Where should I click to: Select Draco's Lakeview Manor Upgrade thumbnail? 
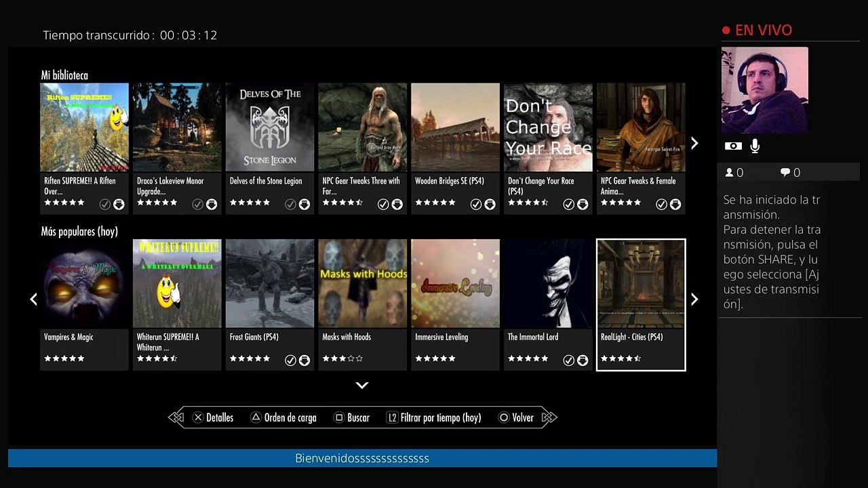[177, 127]
